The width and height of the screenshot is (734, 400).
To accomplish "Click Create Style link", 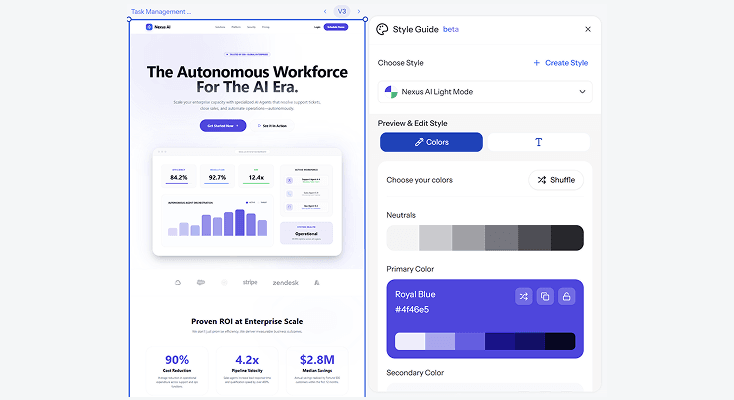I will [x=566, y=63].
